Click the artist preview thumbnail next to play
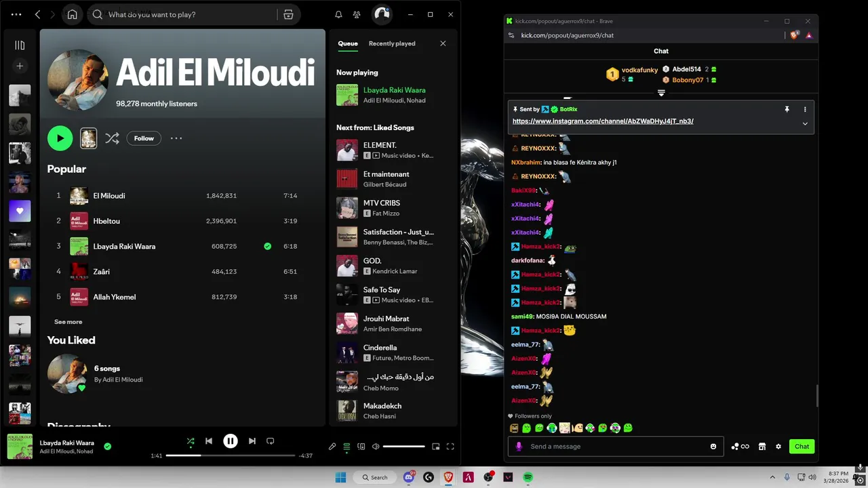This screenshot has width=868, height=488. (88, 138)
